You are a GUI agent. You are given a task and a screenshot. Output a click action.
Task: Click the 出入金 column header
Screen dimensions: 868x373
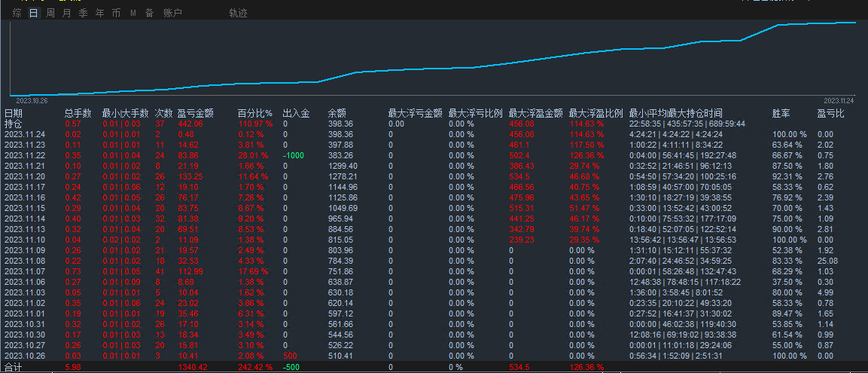click(x=296, y=114)
